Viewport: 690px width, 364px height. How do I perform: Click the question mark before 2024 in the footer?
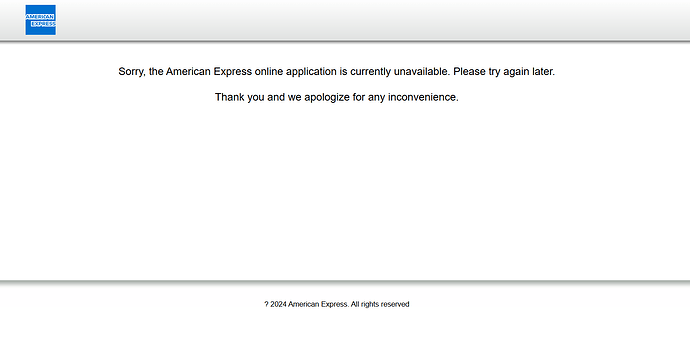click(266, 304)
